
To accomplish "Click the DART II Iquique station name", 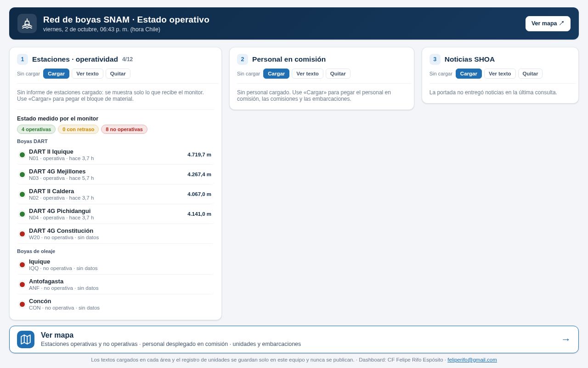I will [51, 151].
